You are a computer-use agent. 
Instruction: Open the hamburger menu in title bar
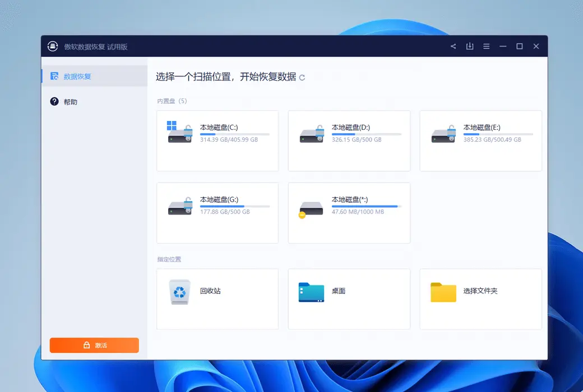487,46
